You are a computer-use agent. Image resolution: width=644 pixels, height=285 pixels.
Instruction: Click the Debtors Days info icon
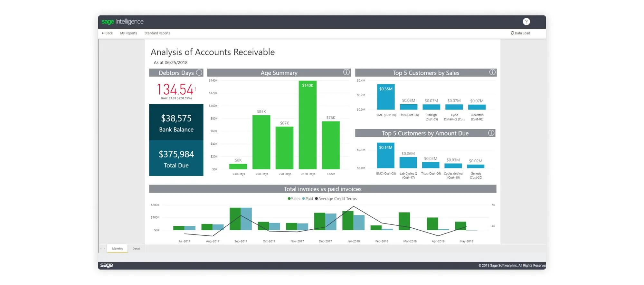[x=199, y=72]
